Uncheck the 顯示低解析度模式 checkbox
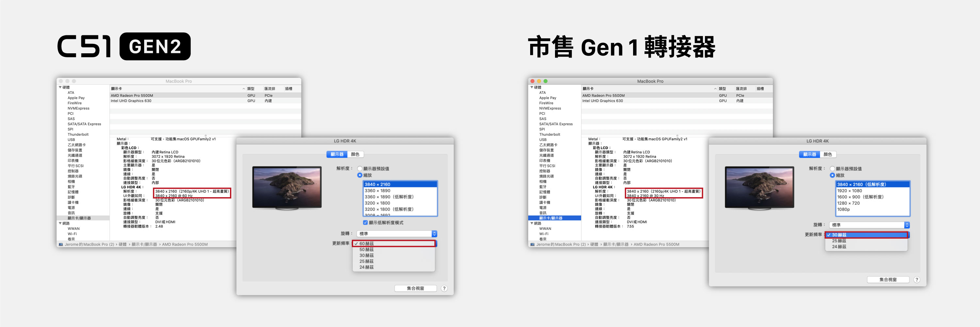This screenshot has height=327, width=980. pyautogui.click(x=365, y=223)
